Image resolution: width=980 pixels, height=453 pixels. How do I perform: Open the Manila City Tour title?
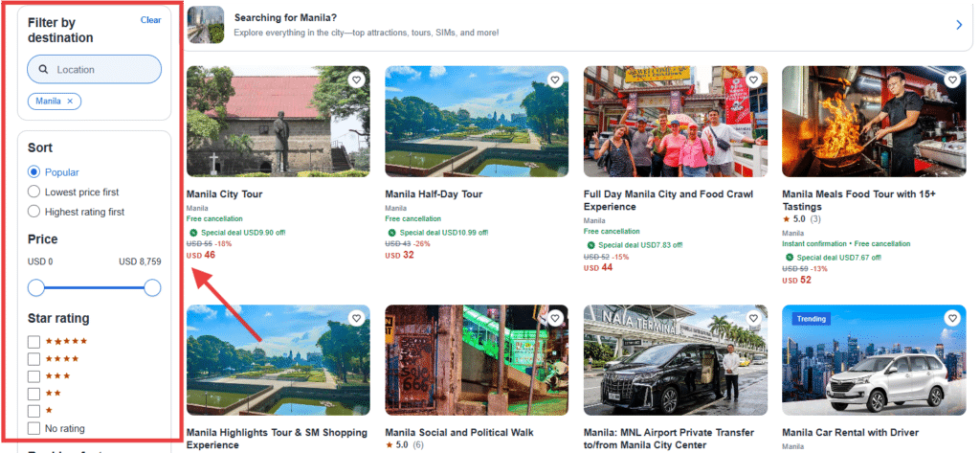point(224,194)
